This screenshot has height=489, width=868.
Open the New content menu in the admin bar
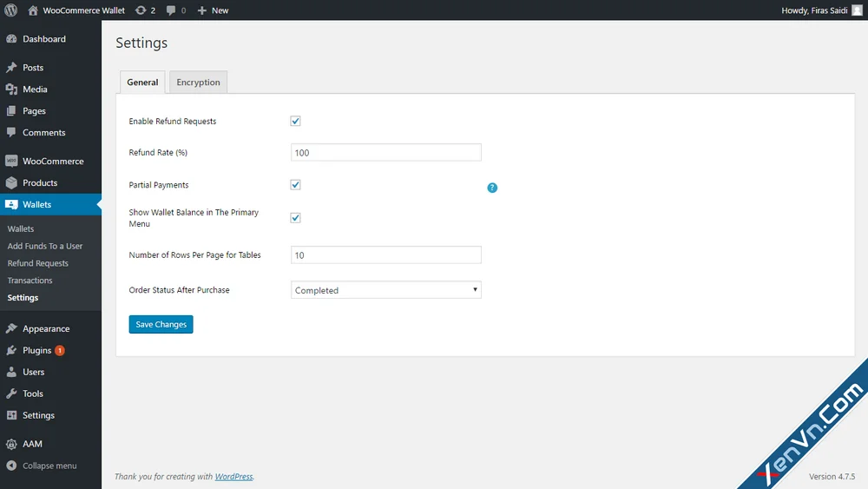click(214, 10)
